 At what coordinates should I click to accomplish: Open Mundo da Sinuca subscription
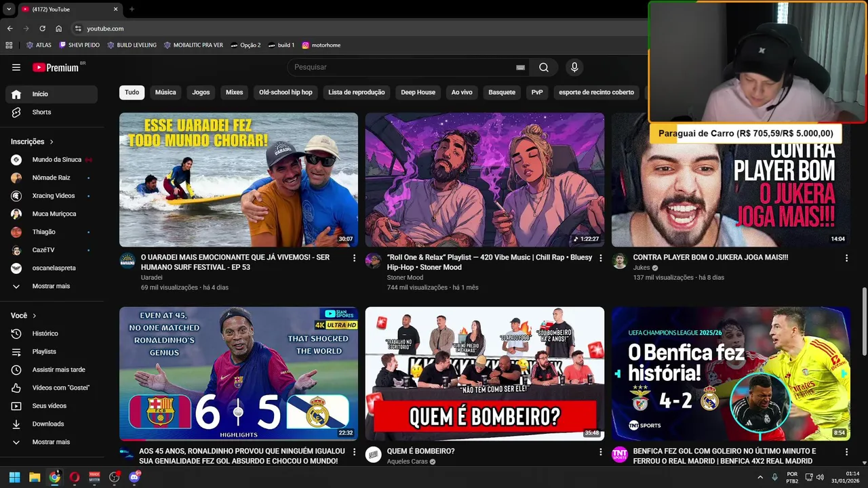[52, 160]
